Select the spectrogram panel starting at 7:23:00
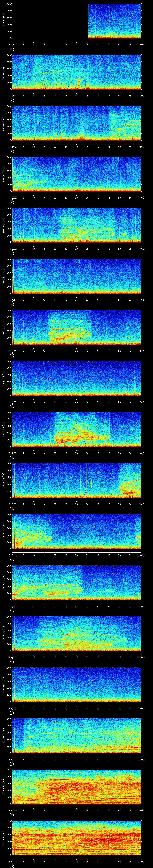 click(77, 736)
